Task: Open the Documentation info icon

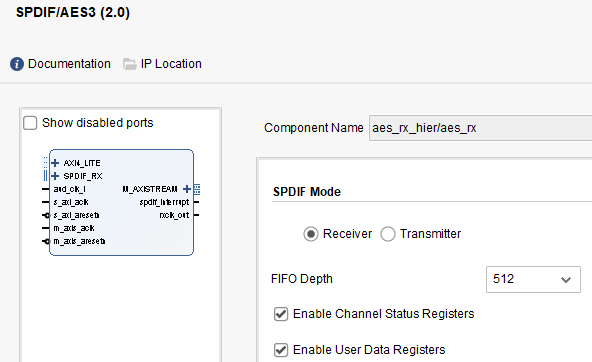Action: [x=17, y=64]
